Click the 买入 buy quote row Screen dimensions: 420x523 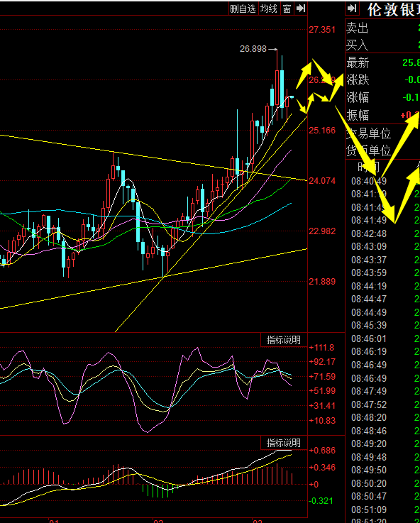click(382, 45)
